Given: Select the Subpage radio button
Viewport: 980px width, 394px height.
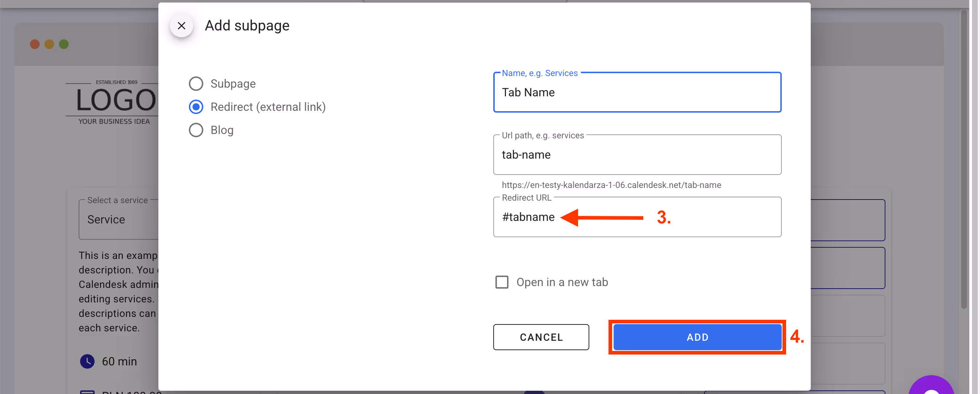Looking at the screenshot, I should (196, 84).
